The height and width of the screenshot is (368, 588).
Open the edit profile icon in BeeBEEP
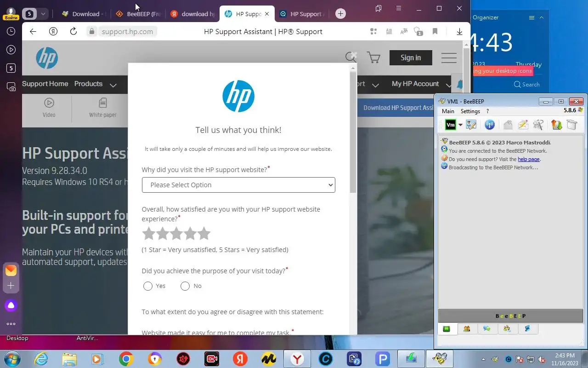coord(471,125)
